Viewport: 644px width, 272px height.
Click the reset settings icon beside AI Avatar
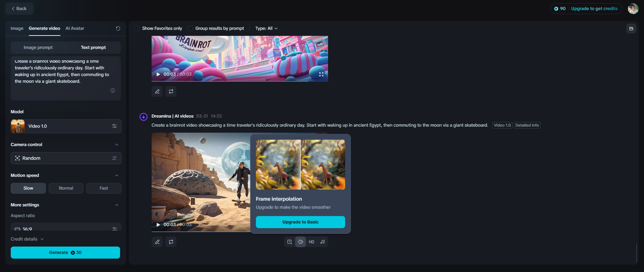coord(118,28)
